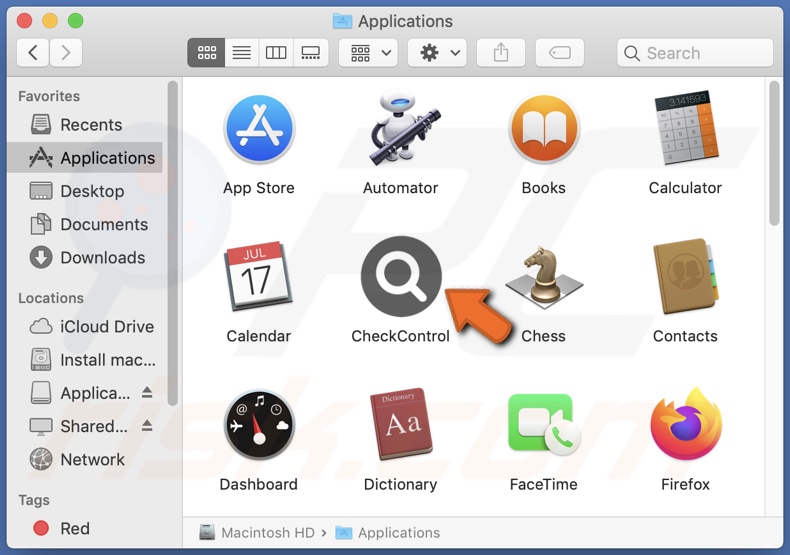
Task: Open the Dictionary application icon
Action: (401, 424)
